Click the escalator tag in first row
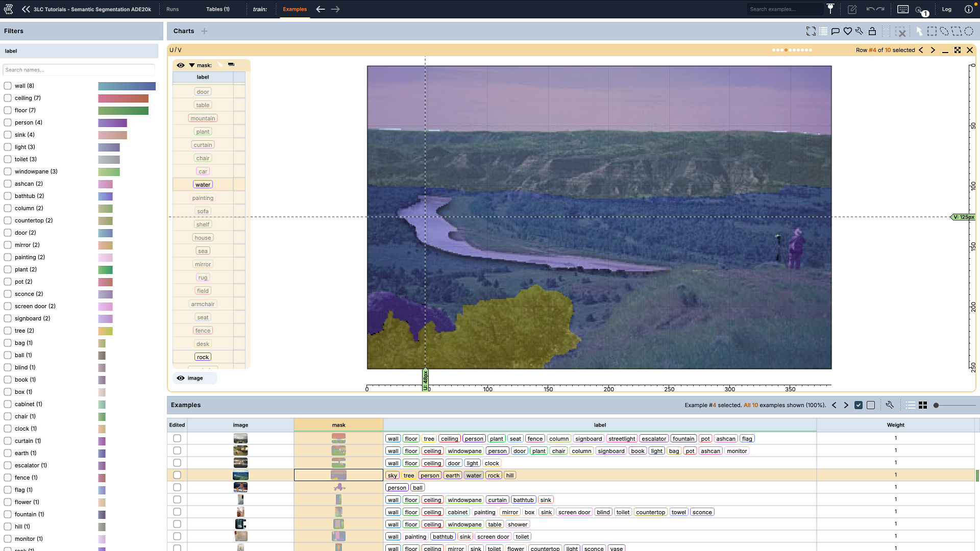The height and width of the screenshot is (551, 980). tap(654, 439)
